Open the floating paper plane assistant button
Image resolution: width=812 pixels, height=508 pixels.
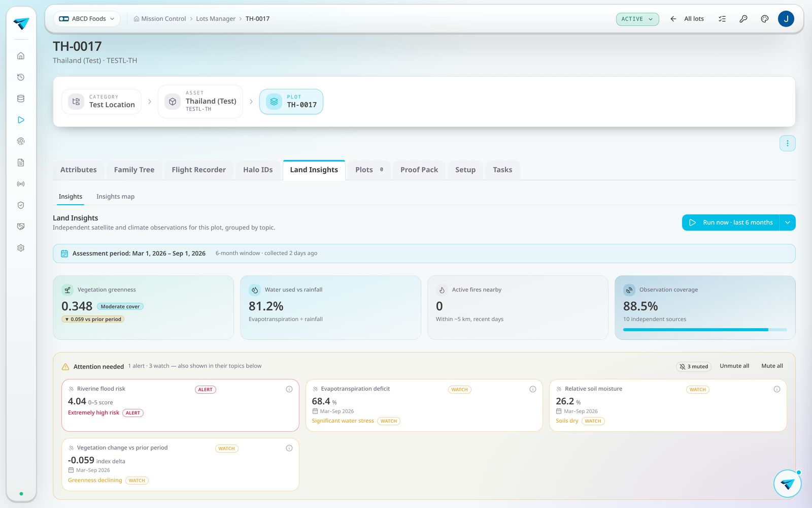(788, 484)
